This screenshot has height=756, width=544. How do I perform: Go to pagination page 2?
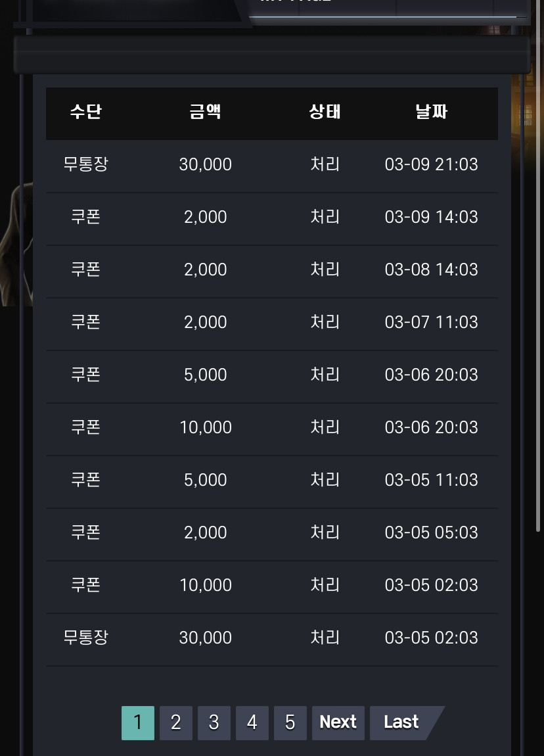coord(176,722)
